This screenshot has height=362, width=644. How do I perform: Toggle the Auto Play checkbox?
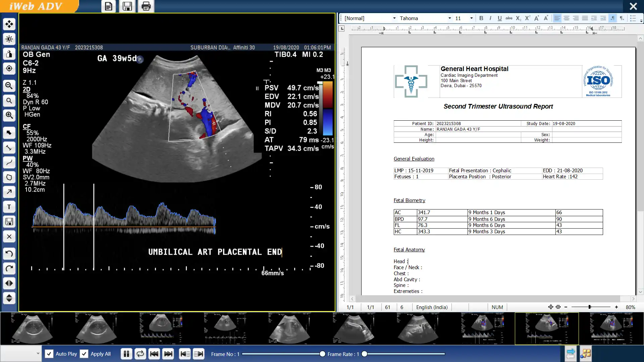click(x=49, y=354)
